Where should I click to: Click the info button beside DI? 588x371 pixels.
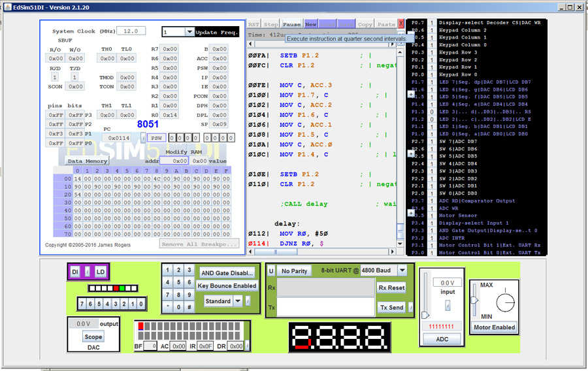tap(88, 272)
